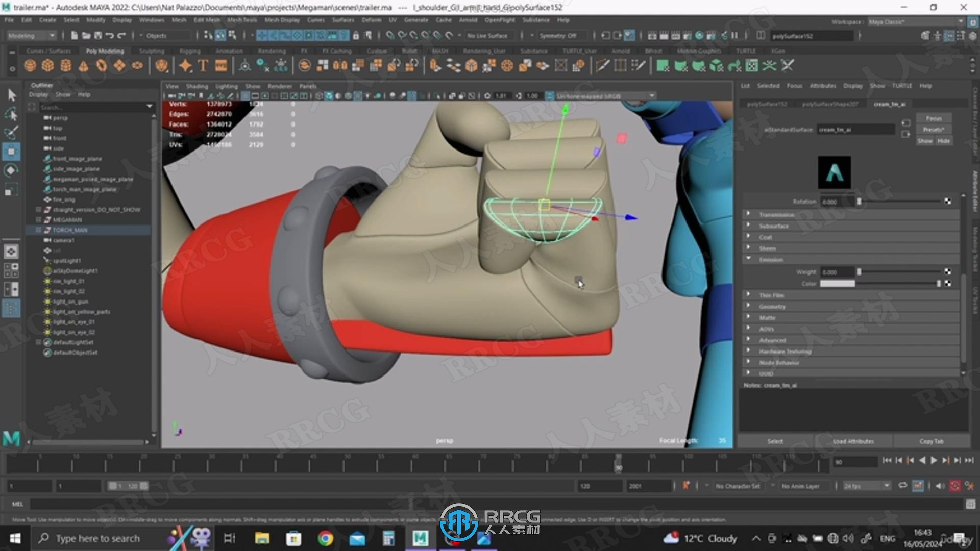Click the Undo arrow icon
The image size is (980, 551).
(x=109, y=36)
